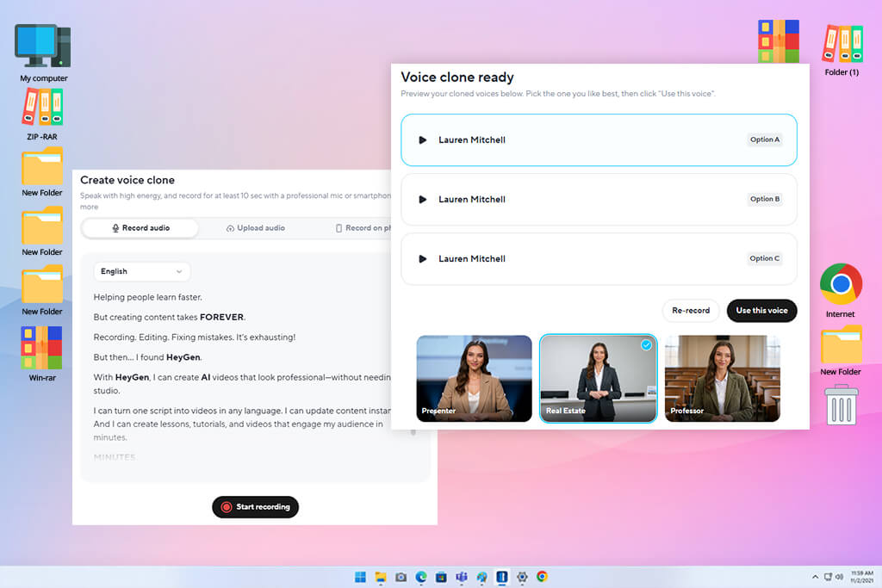Image resolution: width=882 pixels, height=588 pixels.
Task: Open the volume icon in system tray
Action: 839,577
